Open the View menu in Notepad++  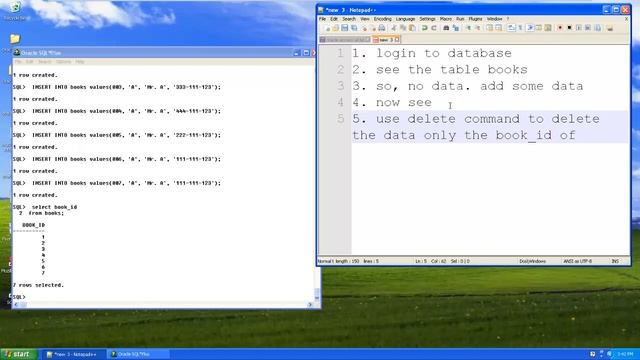click(365, 19)
